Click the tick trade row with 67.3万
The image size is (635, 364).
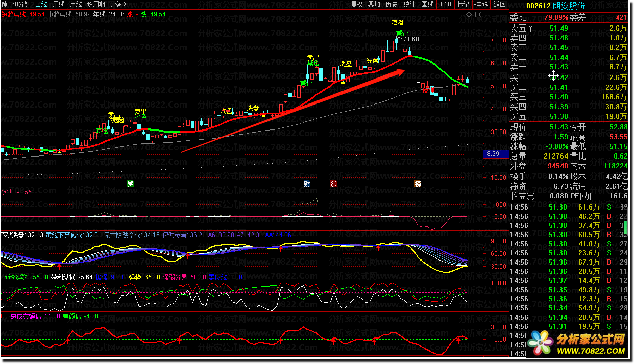click(x=569, y=262)
